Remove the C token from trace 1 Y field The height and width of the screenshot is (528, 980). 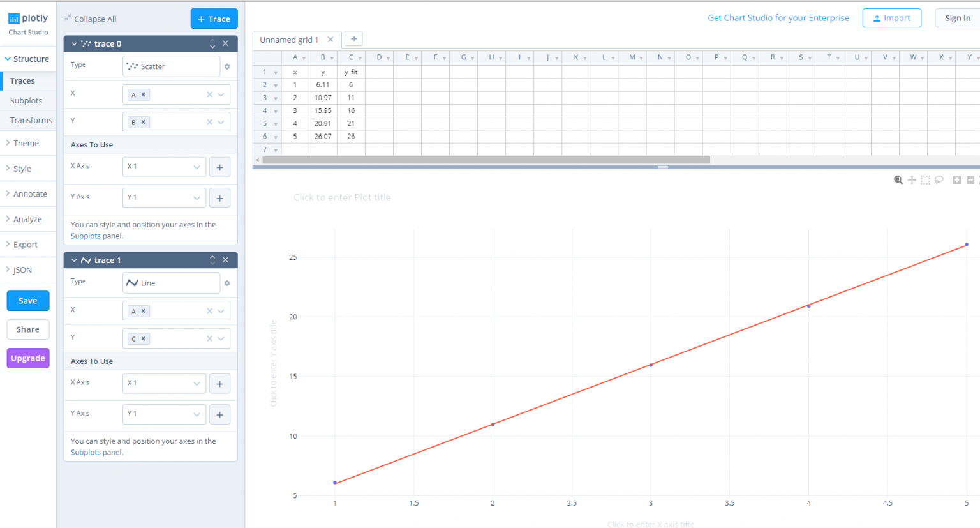tap(144, 338)
